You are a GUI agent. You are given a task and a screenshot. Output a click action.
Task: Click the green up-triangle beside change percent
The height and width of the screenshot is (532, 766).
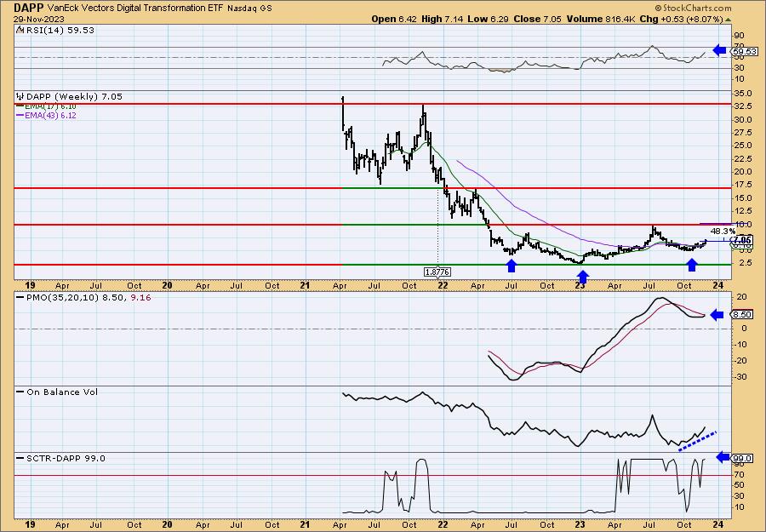tap(728, 20)
